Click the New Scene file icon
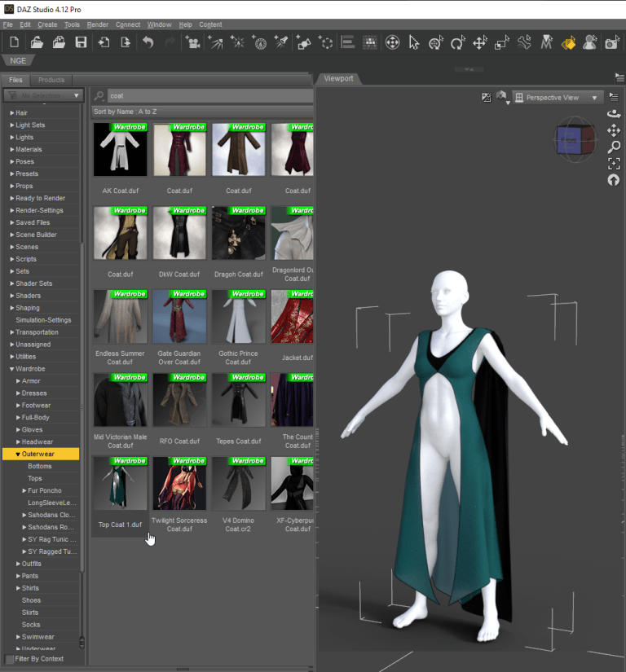The width and height of the screenshot is (626, 672). [14, 42]
